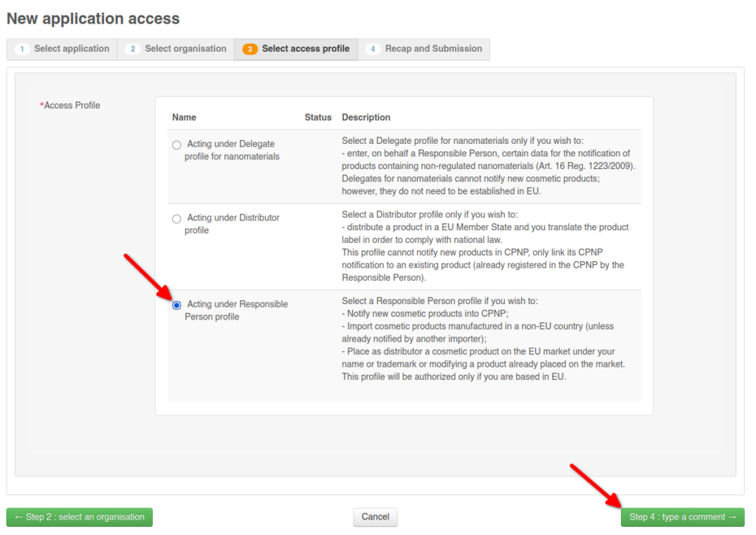Click the number 2 step badge
Image resolution: width=756 pixels, height=535 pixels.
click(x=133, y=49)
